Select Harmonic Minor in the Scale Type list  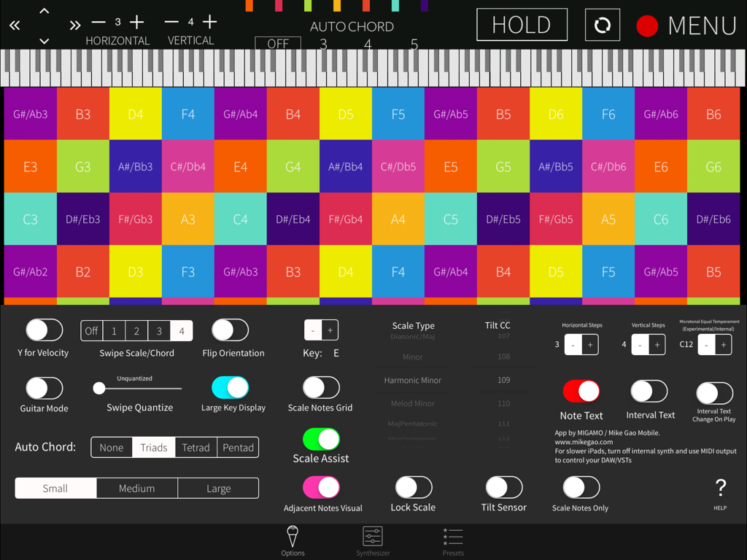[x=413, y=380]
